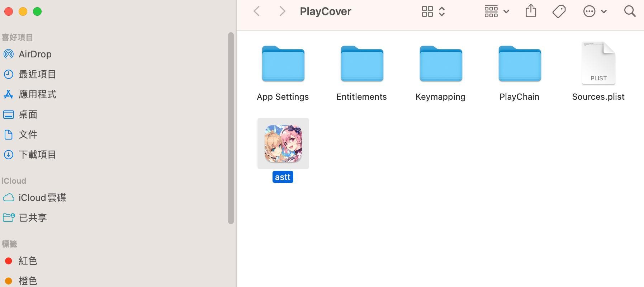The image size is (644, 287).
Task: Click the desktop icon beside 桌面
Action: pyautogui.click(x=9, y=114)
